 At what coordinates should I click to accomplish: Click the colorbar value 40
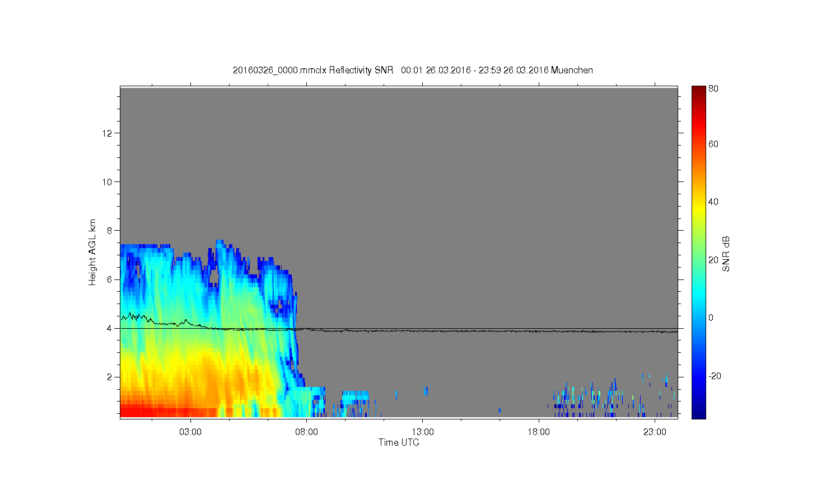713,202
